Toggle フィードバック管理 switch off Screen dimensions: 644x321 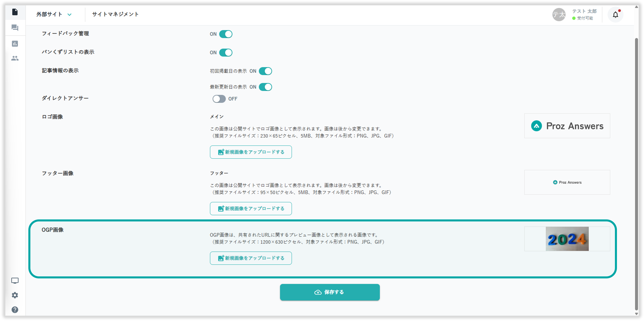(226, 34)
